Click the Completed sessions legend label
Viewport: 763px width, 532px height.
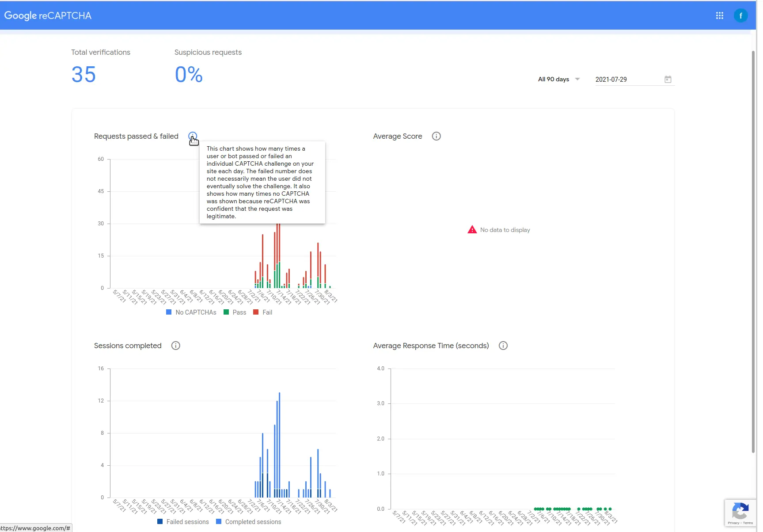253,521
